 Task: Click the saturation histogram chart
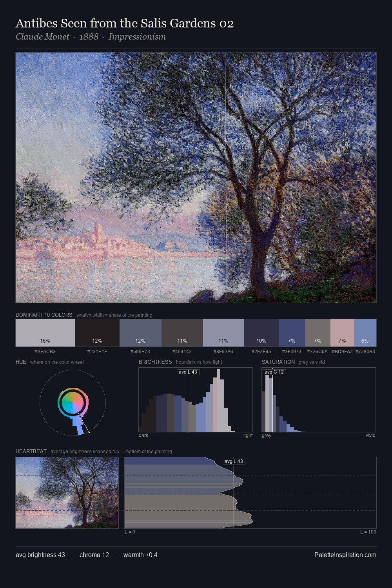click(x=319, y=400)
